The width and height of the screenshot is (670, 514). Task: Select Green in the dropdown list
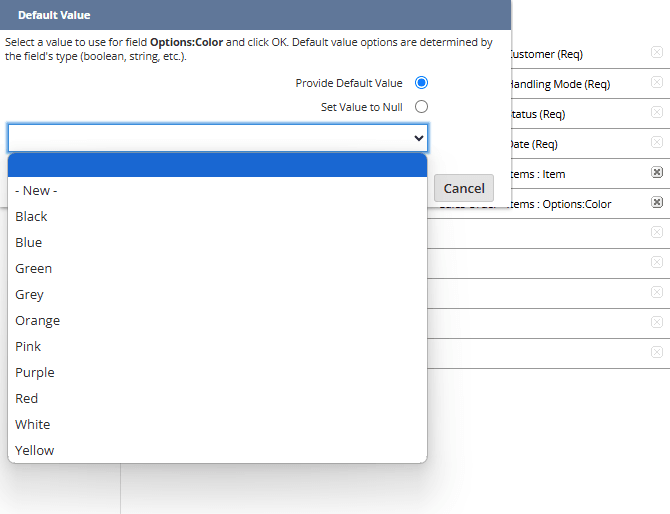(217, 269)
